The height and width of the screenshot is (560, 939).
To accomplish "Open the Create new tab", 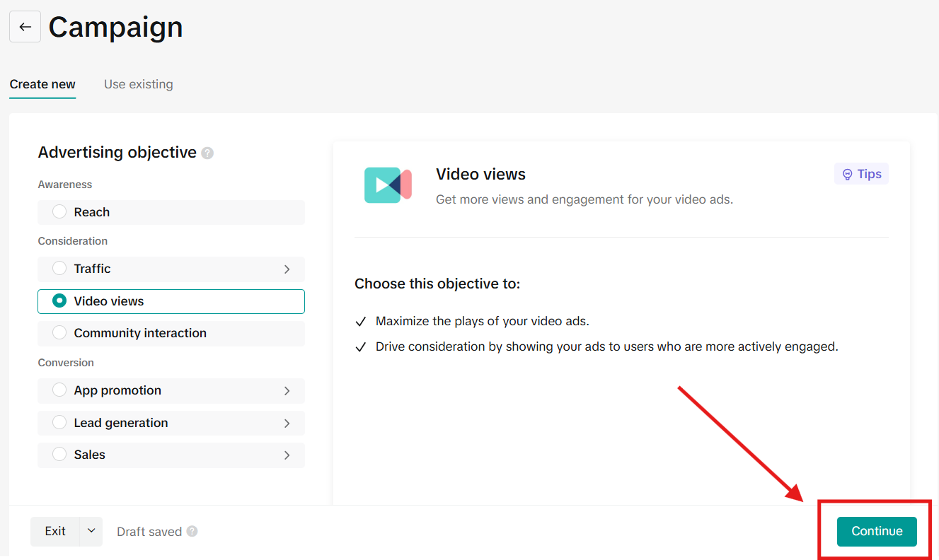I will (42, 84).
